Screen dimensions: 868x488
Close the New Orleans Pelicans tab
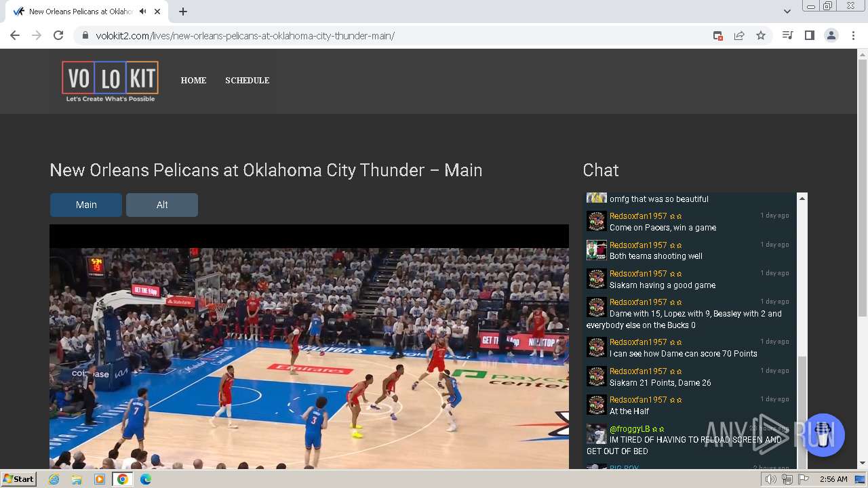157,12
